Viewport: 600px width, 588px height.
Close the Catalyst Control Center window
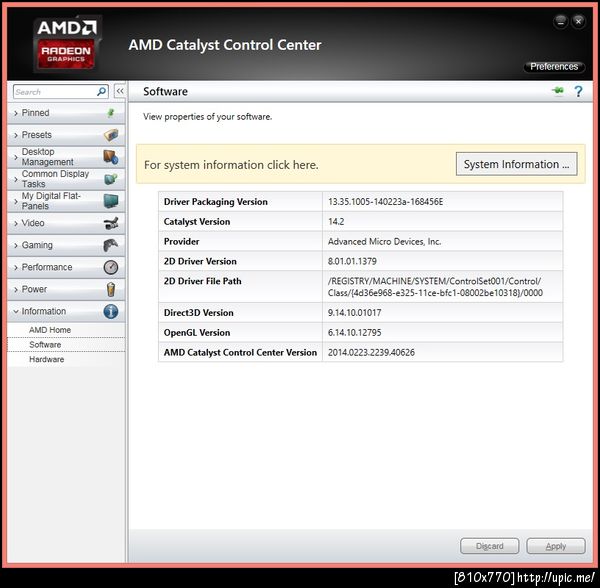click(579, 21)
